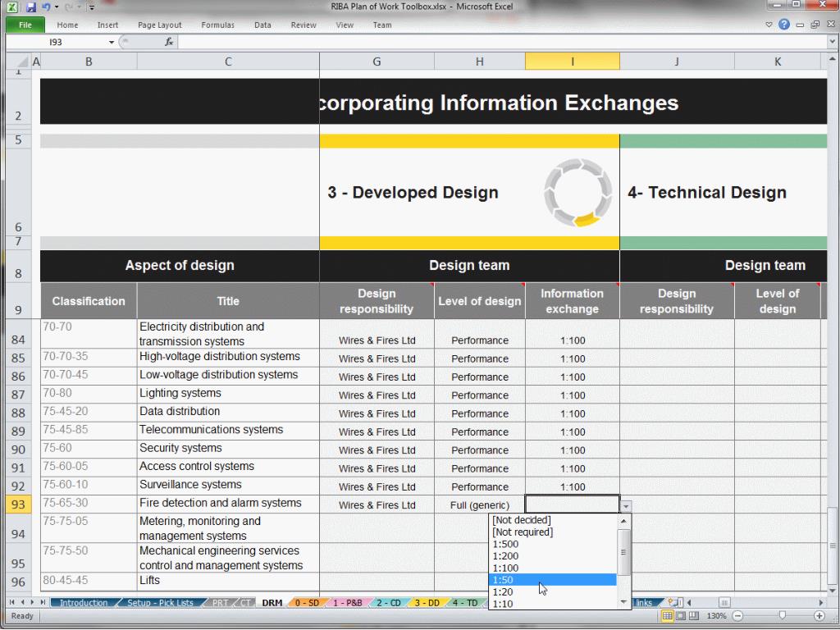Switch to the 4 - TD sheet tab
The image size is (840, 630).
pyautogui.click(x=465, y=603)
